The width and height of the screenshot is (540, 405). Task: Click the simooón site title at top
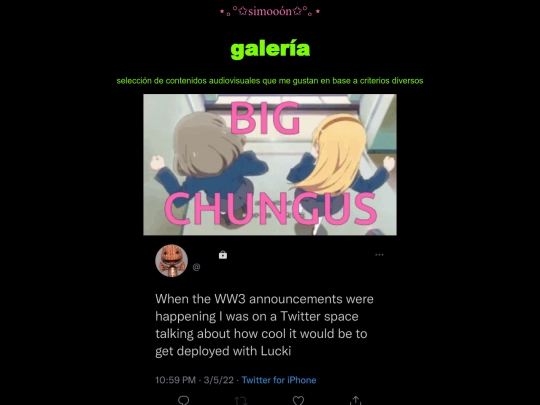point(270,11)
